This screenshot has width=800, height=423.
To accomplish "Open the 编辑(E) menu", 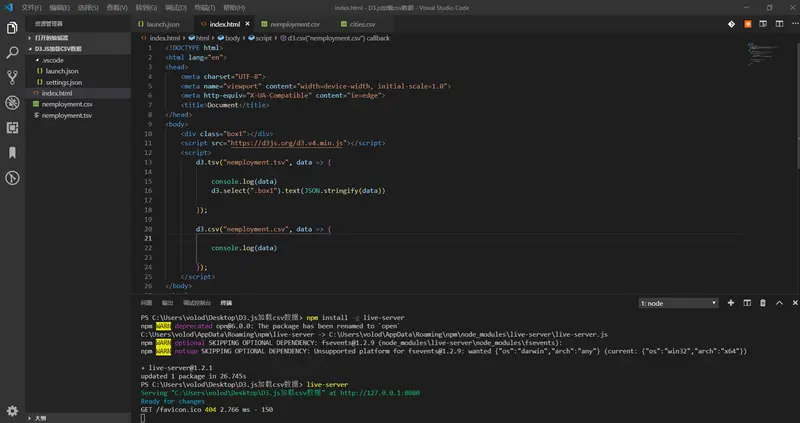I will tap(60, 8).
